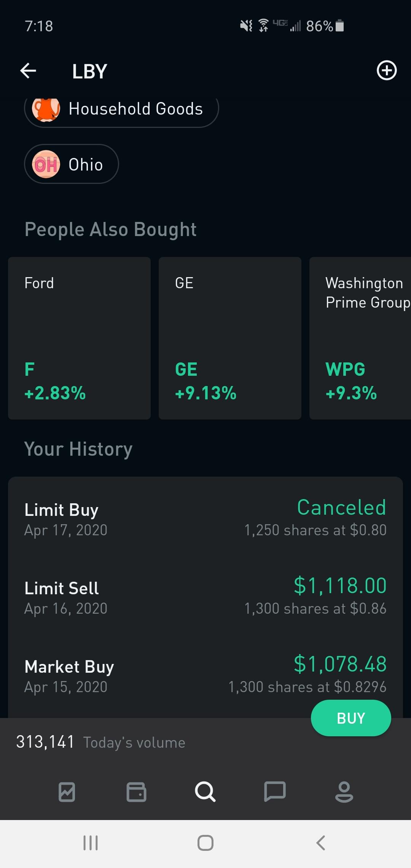This screenshot has width=411, height=868.
Task: Tap the Household Goods teapot icon
Action: coord(46,109)
